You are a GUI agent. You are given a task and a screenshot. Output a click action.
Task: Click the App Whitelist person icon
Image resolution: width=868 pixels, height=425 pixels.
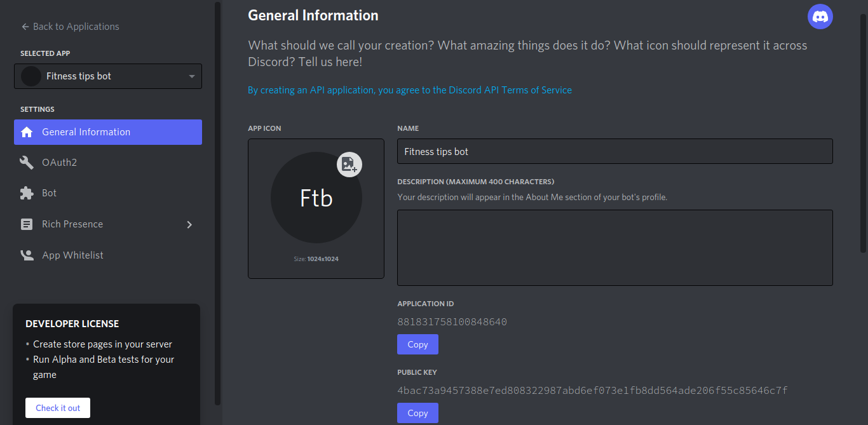27,255
